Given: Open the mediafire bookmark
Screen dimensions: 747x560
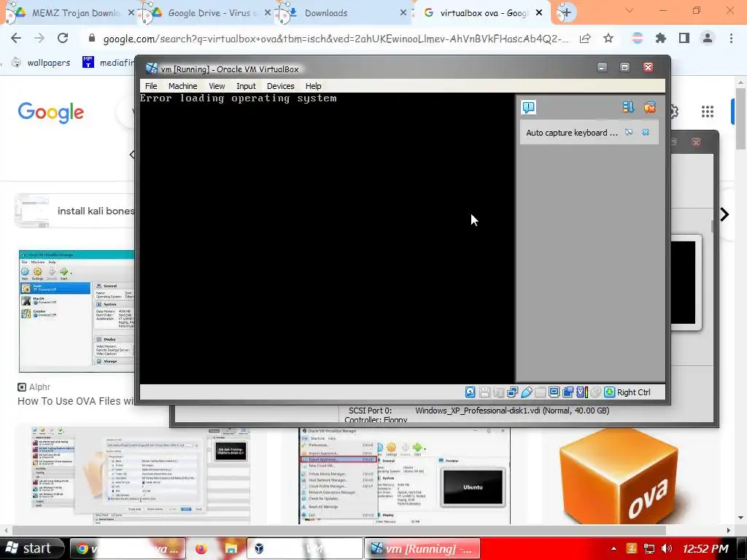Looking at the screenshot, I should pyautogui.click(x=108, y=63).
